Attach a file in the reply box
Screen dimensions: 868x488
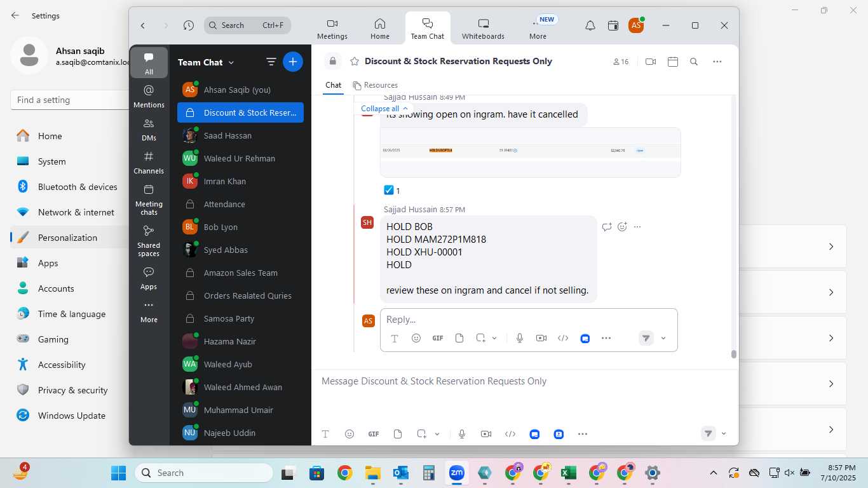pos(459,338)
